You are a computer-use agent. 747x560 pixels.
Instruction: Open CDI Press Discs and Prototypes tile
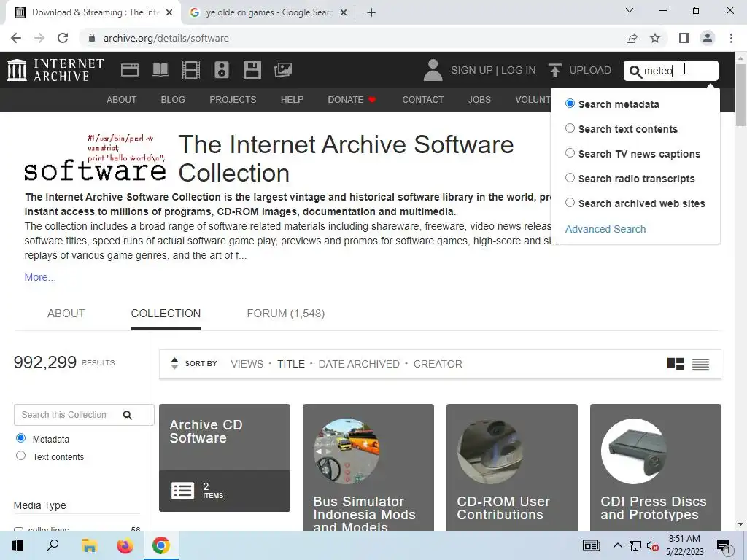tap(656, 467)
